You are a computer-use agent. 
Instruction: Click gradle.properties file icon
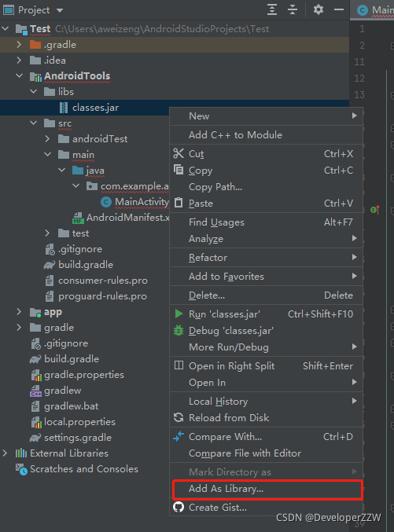pyautogui.click(x=36, y=375)
